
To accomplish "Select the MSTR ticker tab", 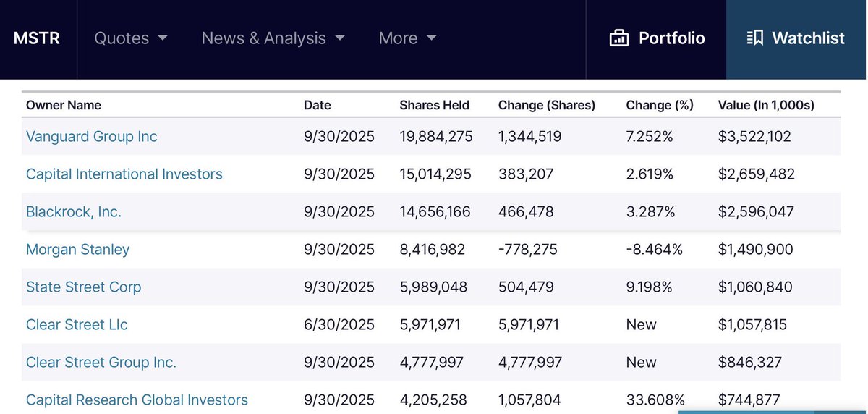I will click(x=37, y=38).
